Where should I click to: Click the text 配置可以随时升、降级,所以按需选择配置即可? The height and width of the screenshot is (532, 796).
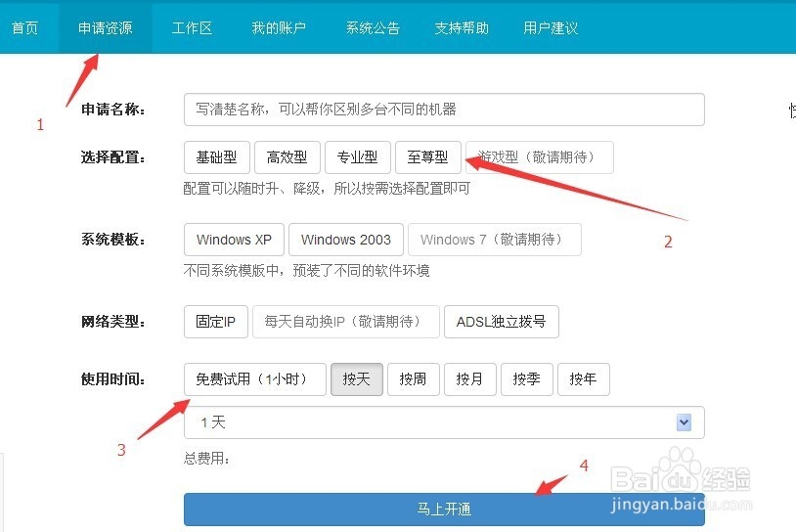tap(327, 189)
